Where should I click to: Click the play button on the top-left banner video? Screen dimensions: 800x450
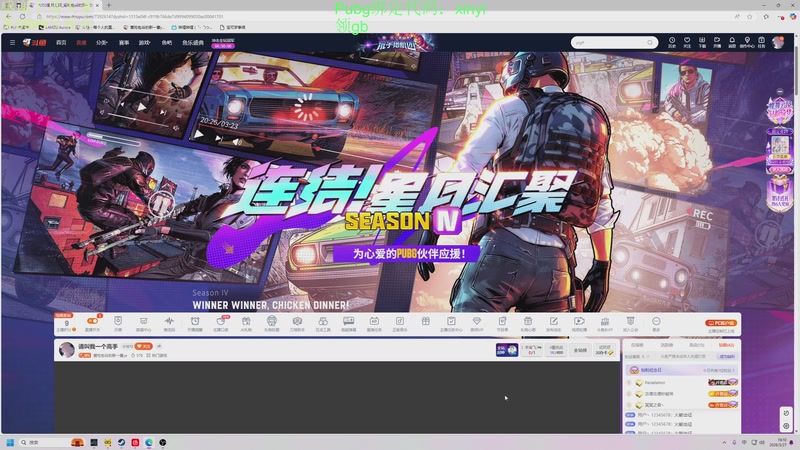coord(141,107)
